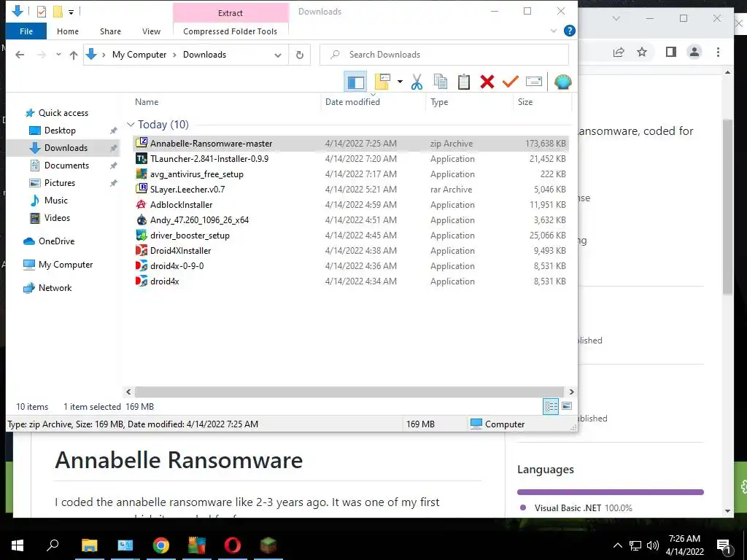Open Opera from the taskbar

pyautogui.click(x=233, y=545)
